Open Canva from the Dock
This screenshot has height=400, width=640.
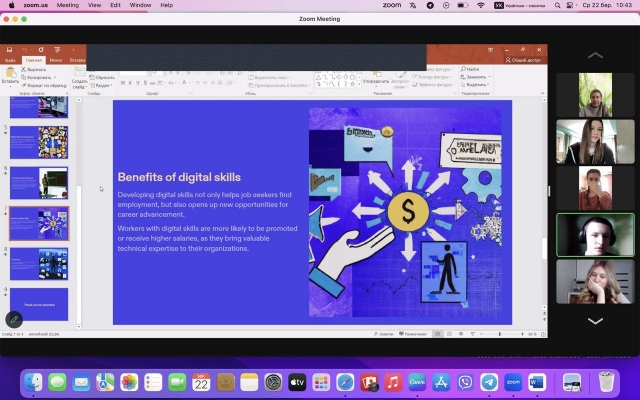click(x=417, y=382)
